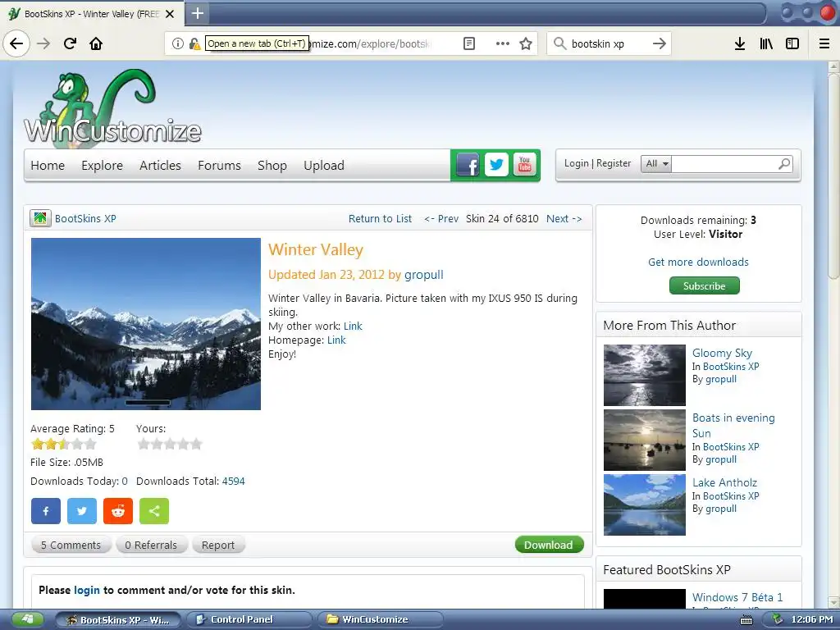Open page actions three-dots menu
This screenshot has width=840, height=630.
pos(503,43)
